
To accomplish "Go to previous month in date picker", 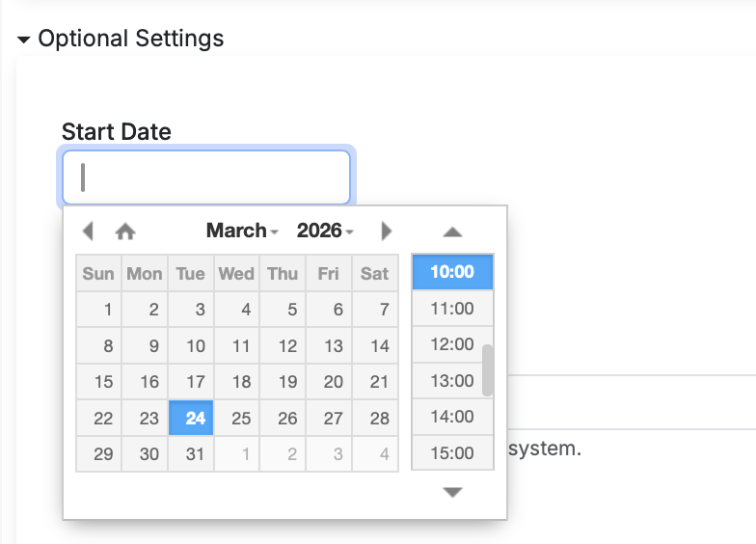I will point(88,231).
